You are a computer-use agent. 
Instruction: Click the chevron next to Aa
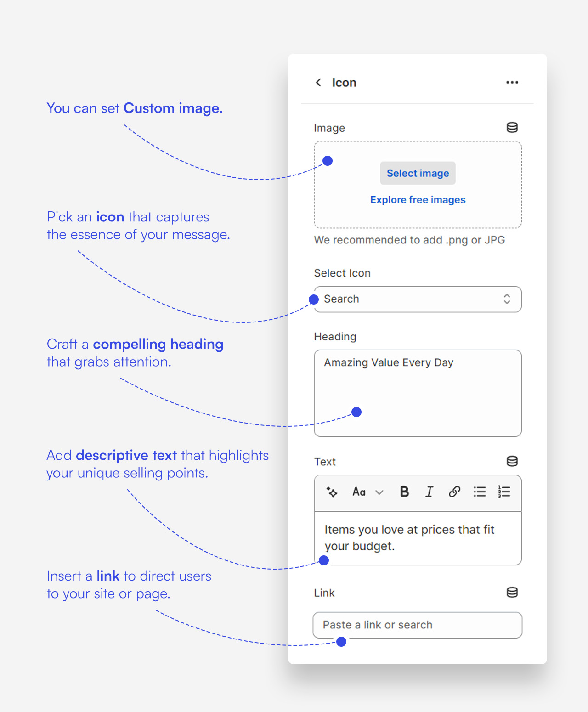(379, 492)
